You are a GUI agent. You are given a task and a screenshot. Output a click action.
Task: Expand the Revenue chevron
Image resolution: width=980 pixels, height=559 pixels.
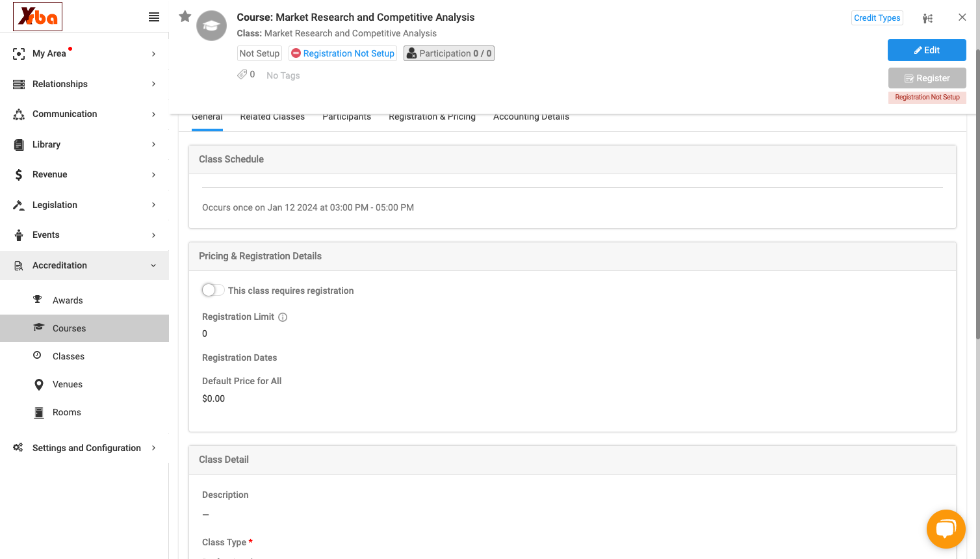pos(153,175)
